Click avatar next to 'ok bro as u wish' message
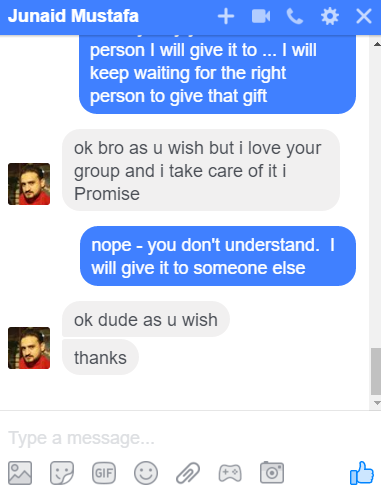 point(29,184)
